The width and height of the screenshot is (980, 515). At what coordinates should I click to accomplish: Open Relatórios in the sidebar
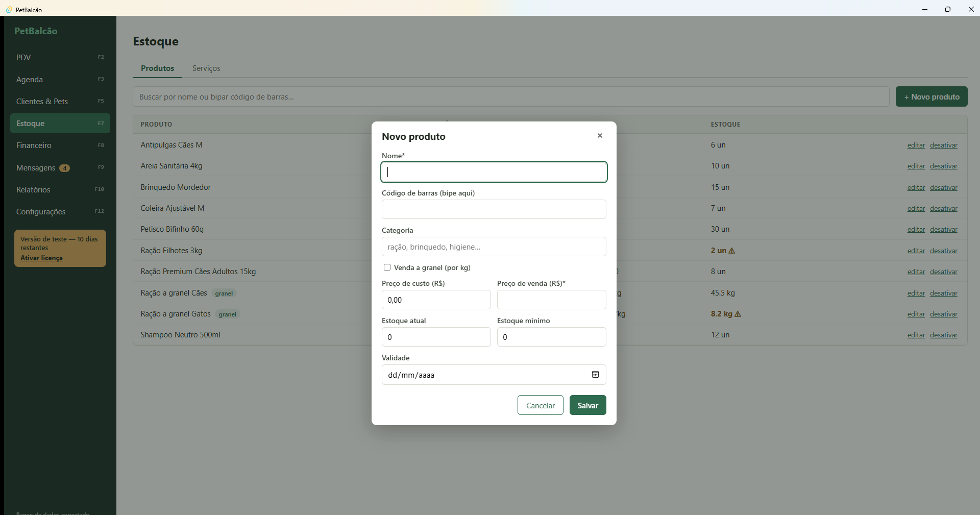tap(60, 189)
